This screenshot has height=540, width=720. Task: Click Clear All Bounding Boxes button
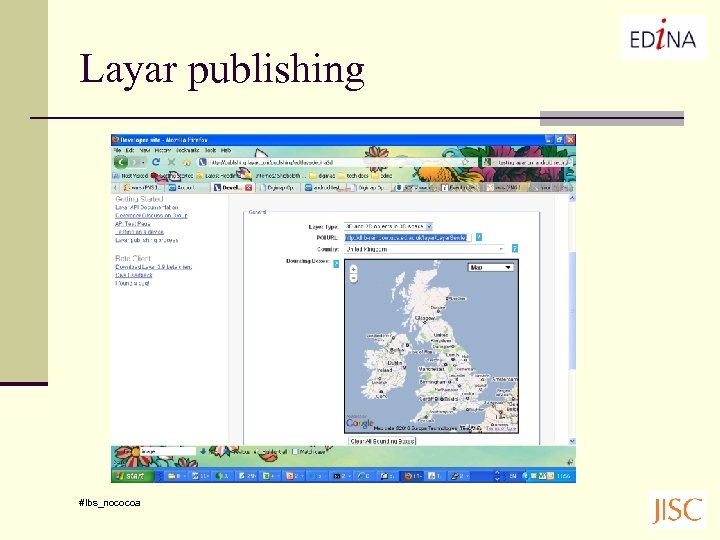pos(382,441)
